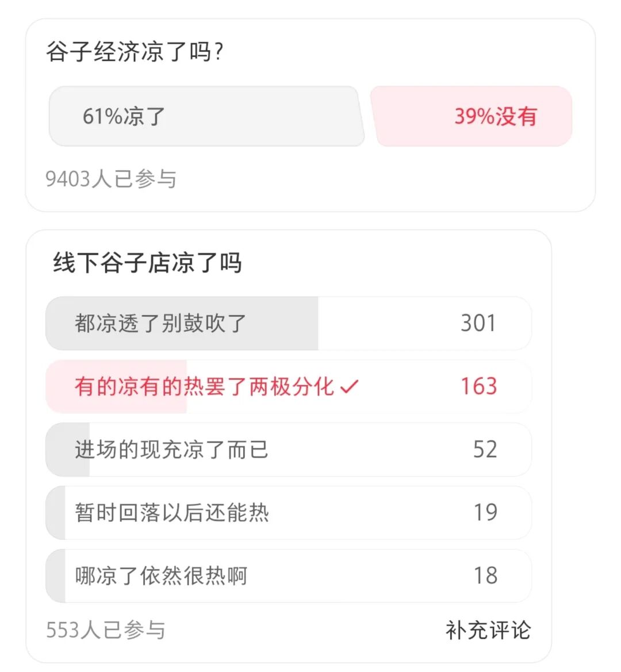Click the vote count 19

[x=485, y=512]
